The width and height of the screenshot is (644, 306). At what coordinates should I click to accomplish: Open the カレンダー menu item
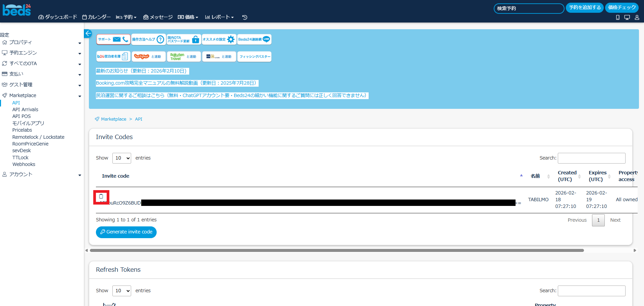click(x=96, y=17)
